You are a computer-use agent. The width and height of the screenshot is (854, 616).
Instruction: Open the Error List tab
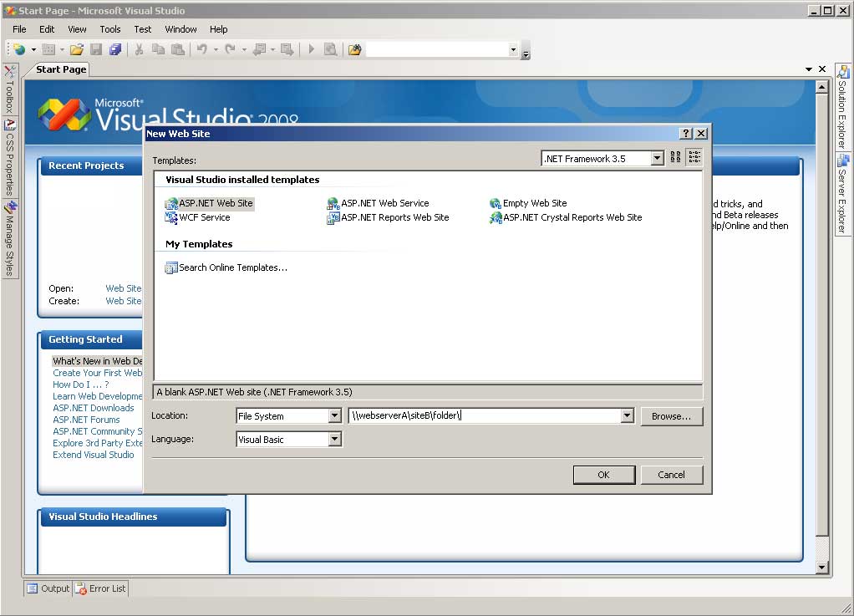[101, 588]
